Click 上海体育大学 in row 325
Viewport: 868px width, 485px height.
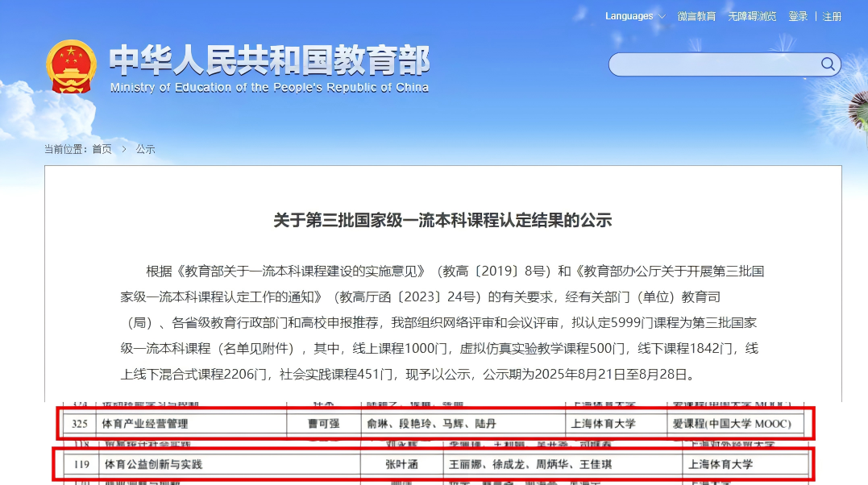click(604, 424)
